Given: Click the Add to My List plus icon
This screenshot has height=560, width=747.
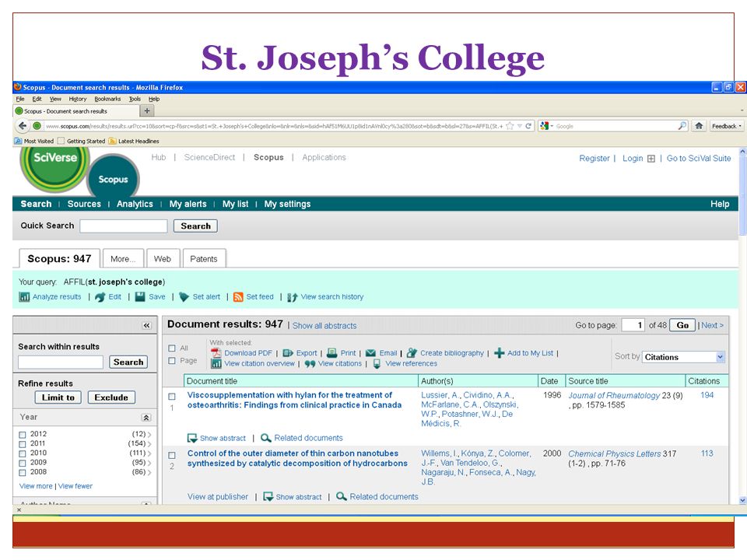Looking at the screenshot, I should pos(500,353).
